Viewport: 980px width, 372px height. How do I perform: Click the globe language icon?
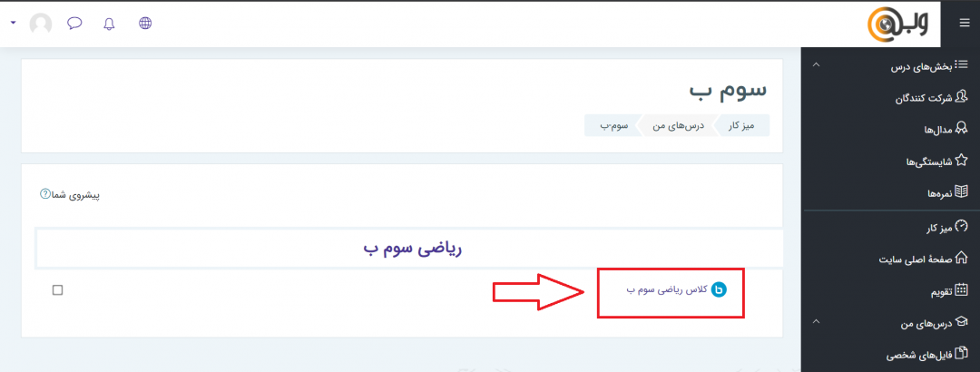pyautogui.click(x=145, y=23)
